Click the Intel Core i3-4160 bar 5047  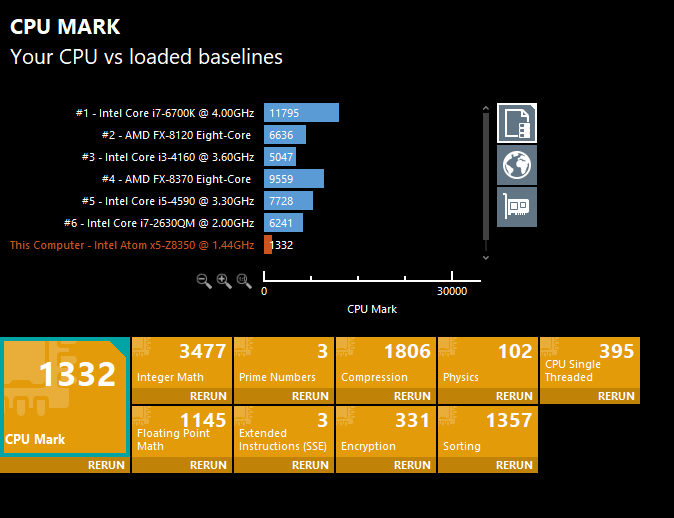click(280, 157)
